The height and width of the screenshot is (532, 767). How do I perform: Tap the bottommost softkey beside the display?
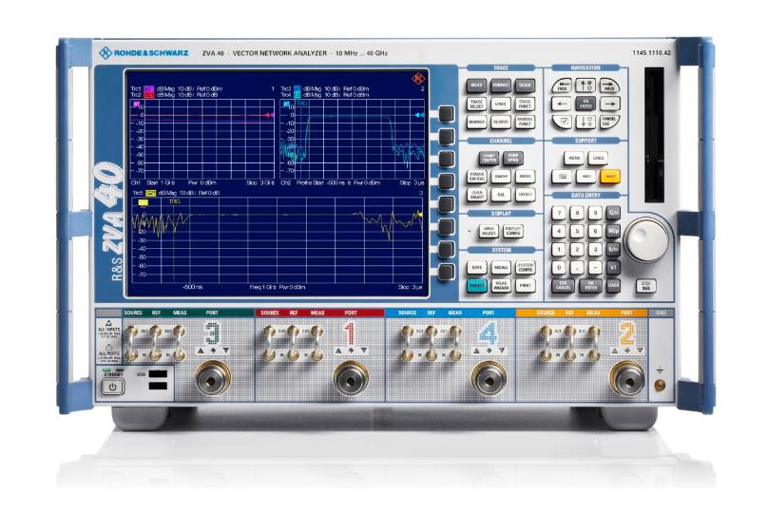(x=446, y=272)
